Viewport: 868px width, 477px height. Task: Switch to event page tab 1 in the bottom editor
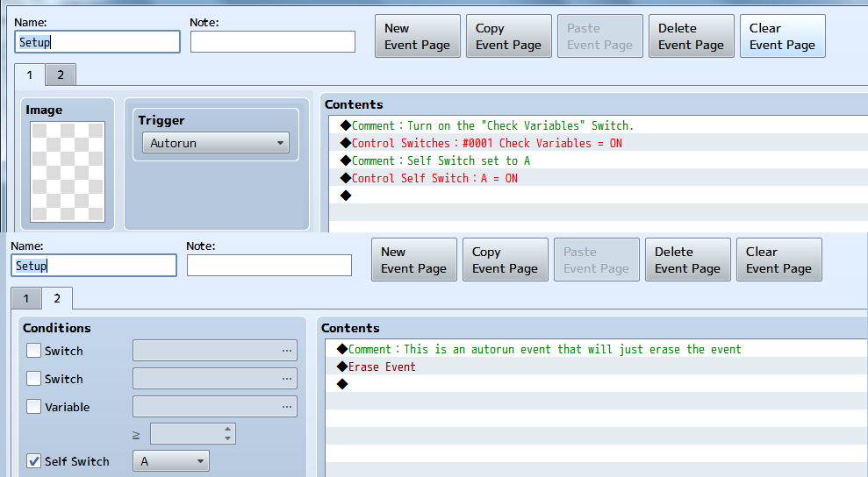tap(26, 299)
